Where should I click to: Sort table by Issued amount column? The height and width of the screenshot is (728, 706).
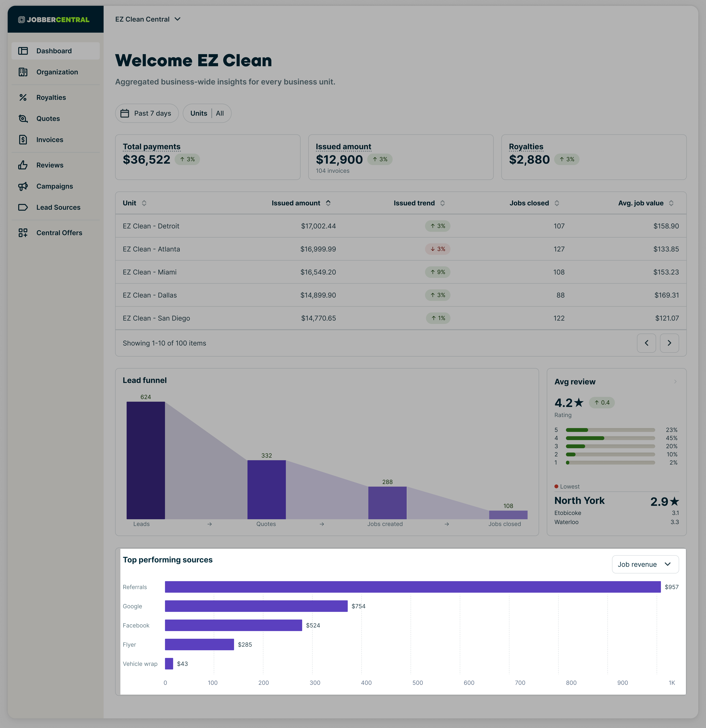tap(328, 203)
